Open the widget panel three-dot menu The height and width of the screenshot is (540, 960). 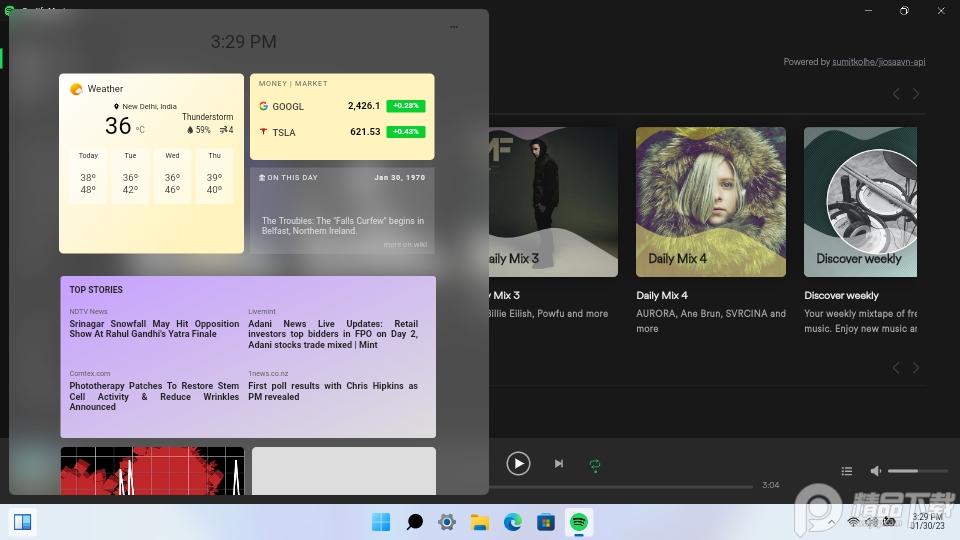click(x=454, y=27)
